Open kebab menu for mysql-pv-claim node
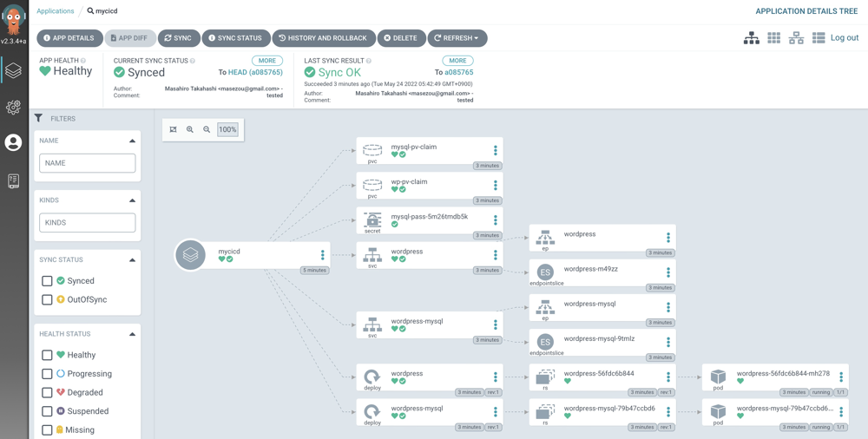 pos(496,151)
